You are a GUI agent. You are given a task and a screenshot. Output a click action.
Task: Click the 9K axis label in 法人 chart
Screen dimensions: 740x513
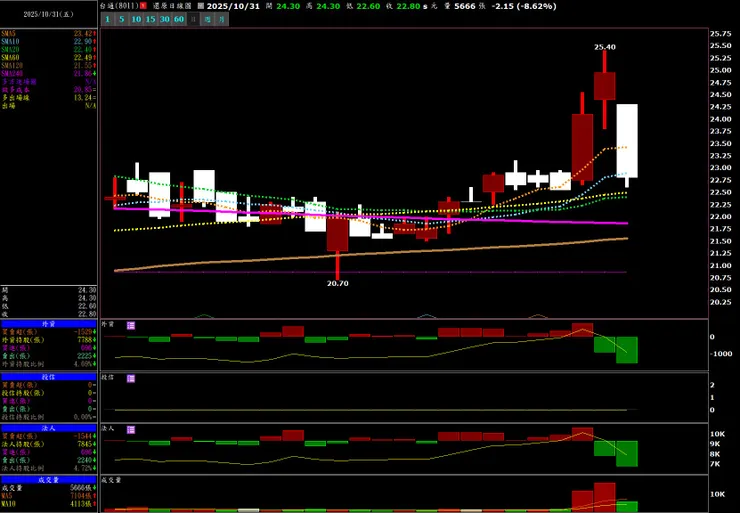tap(715, 444)
